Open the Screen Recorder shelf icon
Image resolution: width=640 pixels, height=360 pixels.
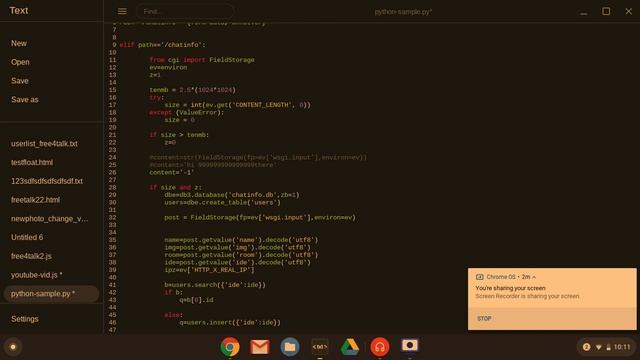[x=409, y=346]
